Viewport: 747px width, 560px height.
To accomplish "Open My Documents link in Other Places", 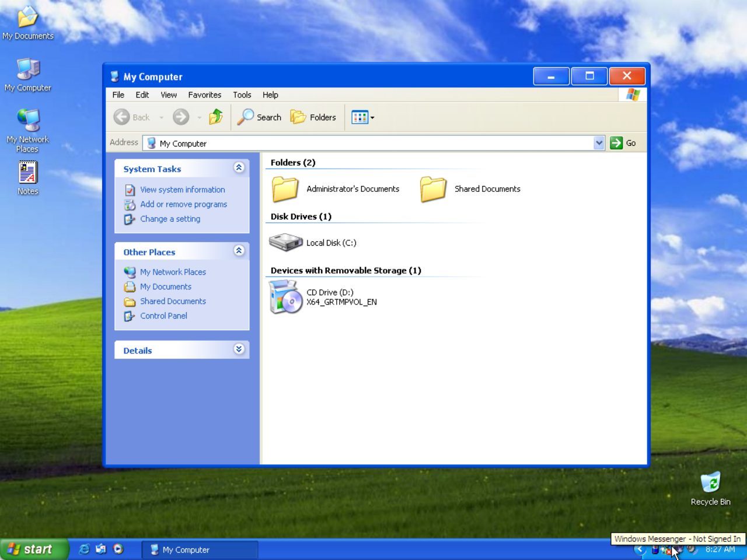I will point(166,286).
